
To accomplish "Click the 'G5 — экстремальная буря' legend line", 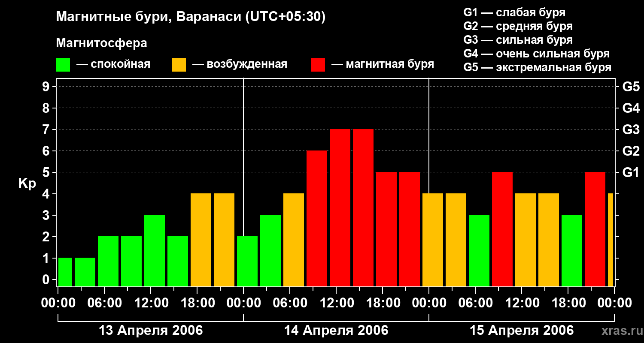I will click(537, 67).
